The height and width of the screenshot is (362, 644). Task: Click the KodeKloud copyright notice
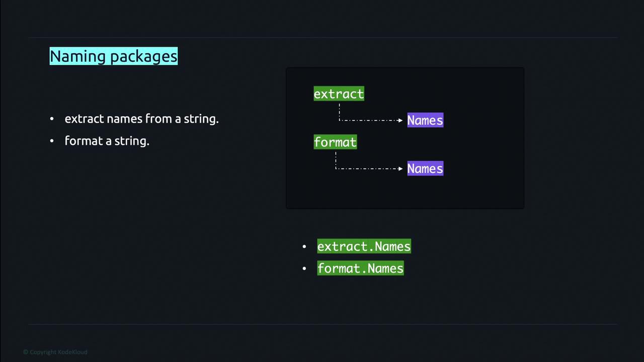tap(55, 352)
